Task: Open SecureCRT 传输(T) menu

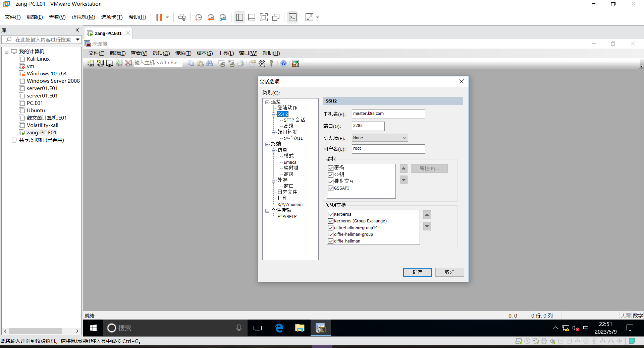Action: point(183,53)
